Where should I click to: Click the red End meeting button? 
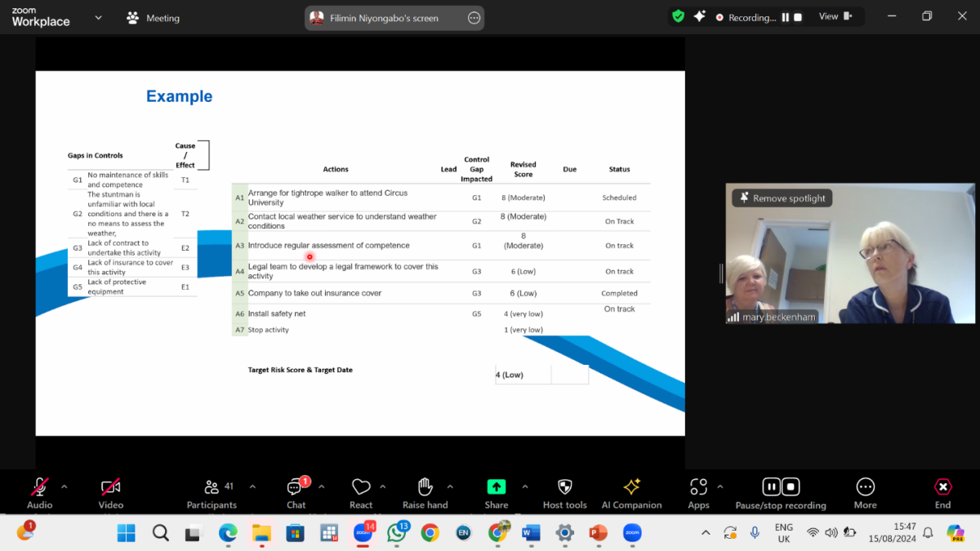tap(942, 493)
